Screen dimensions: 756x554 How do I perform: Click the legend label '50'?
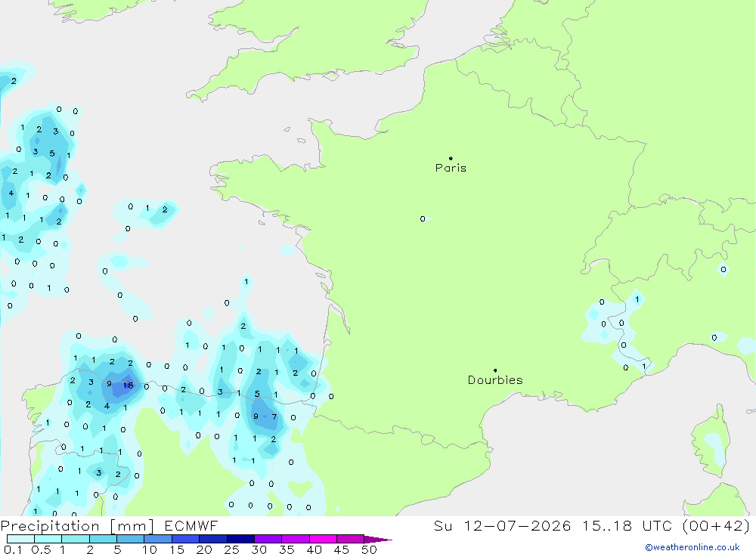tap(369, 549)
